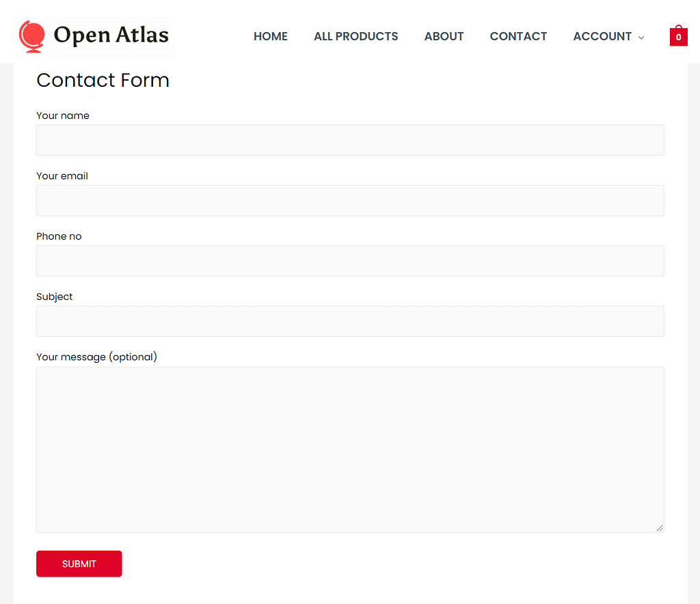This screenshot has height=604, width=700.
Task: Click the cart icon showing 0 items
Action: [x=678, y=36]
